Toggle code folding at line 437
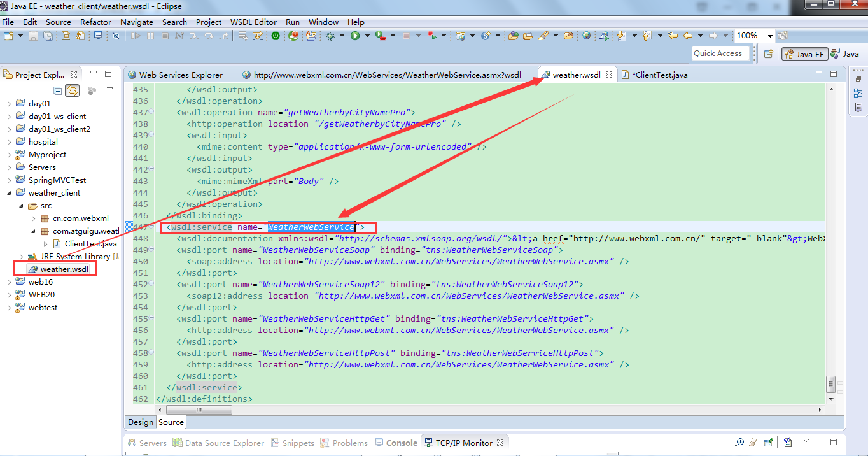This screenshot has width=868, height=456. tap(151, 113)
